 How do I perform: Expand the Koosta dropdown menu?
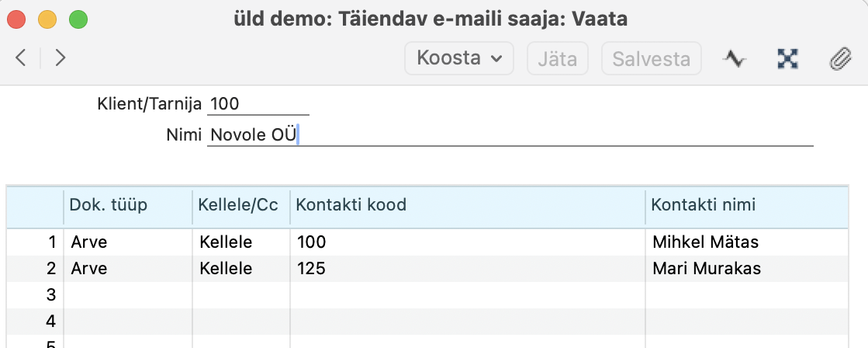click(x=459, y=58)
